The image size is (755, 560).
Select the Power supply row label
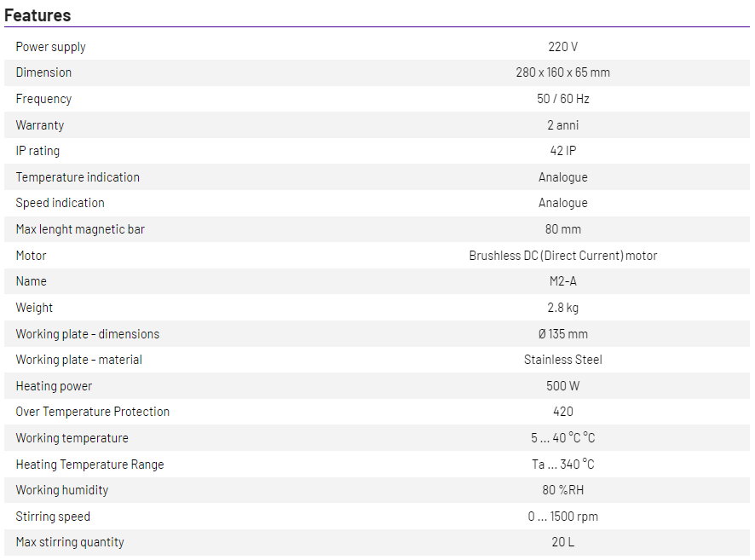(x=50, y=47)
